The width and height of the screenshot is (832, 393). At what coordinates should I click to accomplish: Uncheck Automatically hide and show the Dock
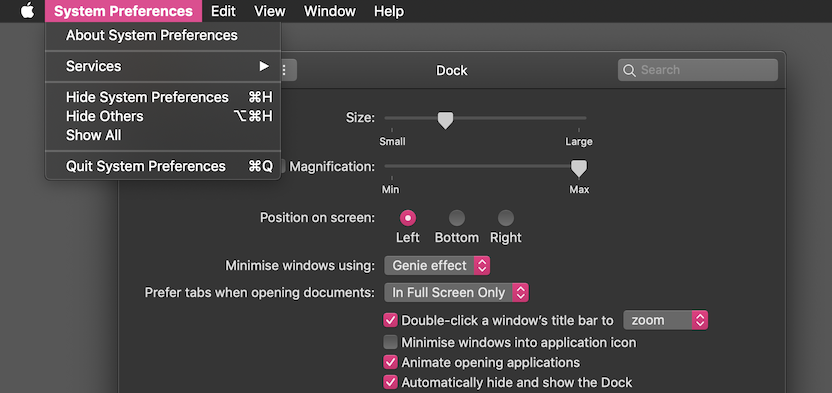(391, 382)
